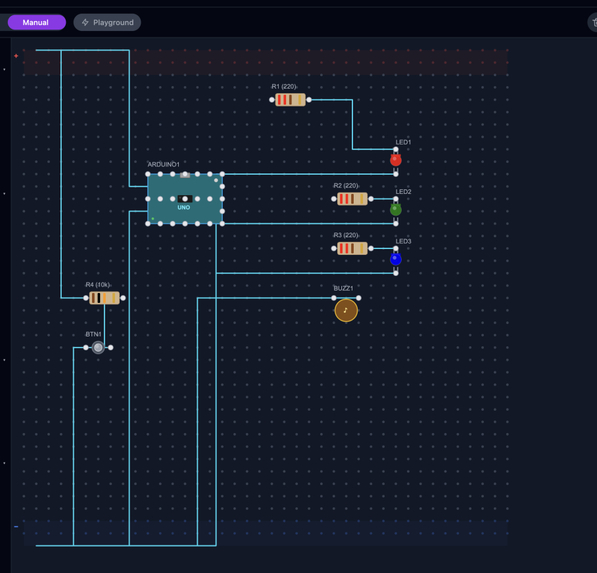The width and height of the screenshot is (597, 573).
Task: Open the Playground mode
Action: pos(107,22)
